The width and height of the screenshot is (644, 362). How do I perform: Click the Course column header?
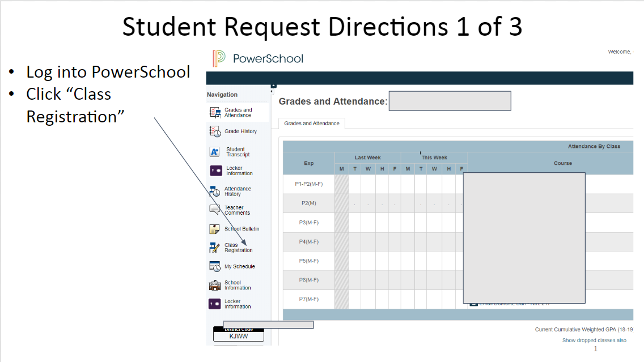tap(563, 163)
